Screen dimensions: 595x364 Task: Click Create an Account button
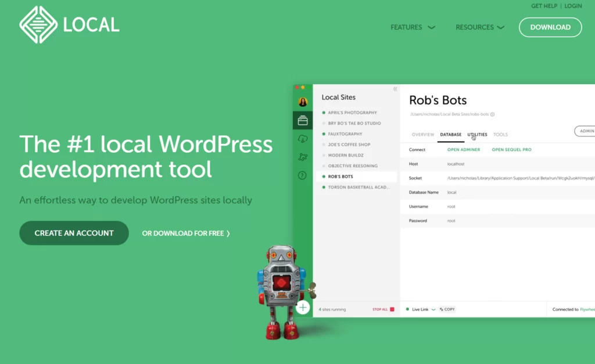(x=74, y=233)
